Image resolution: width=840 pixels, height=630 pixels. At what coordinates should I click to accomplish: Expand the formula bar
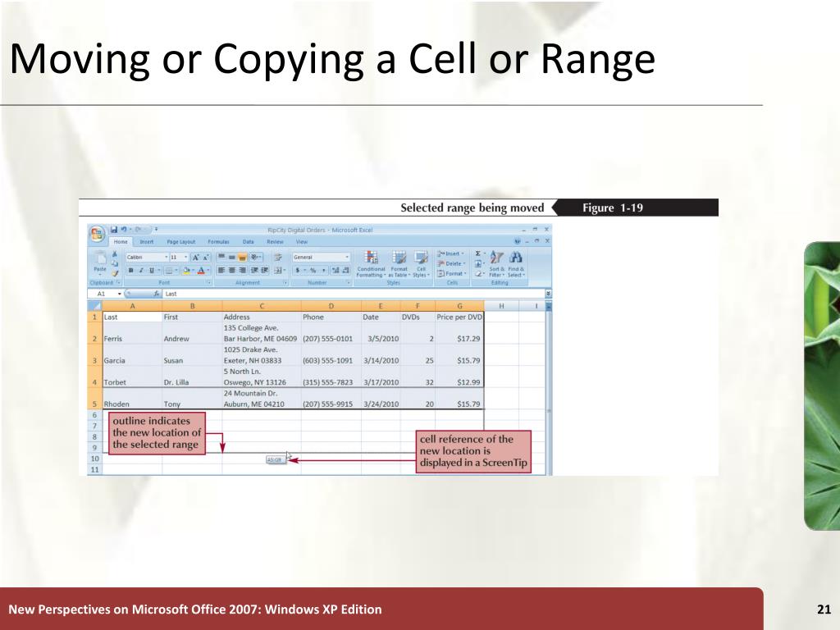point(549,293)
